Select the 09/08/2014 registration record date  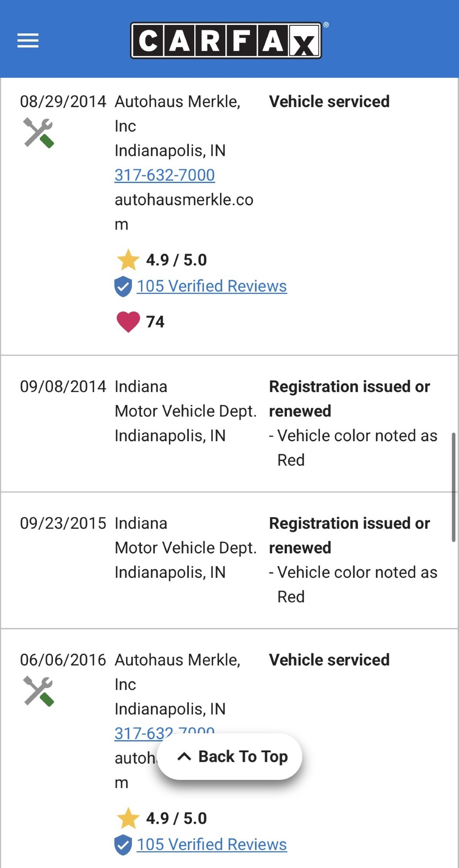pos(63,387)
